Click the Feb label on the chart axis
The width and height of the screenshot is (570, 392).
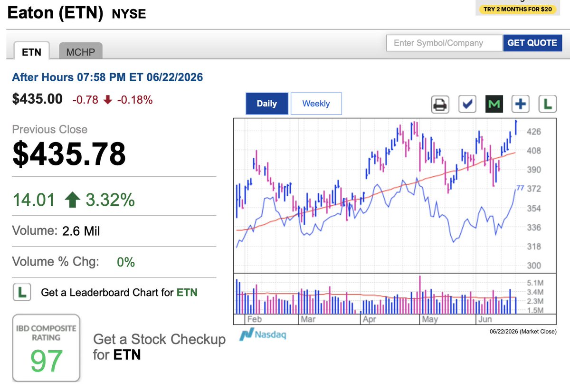tap(255, 319)
